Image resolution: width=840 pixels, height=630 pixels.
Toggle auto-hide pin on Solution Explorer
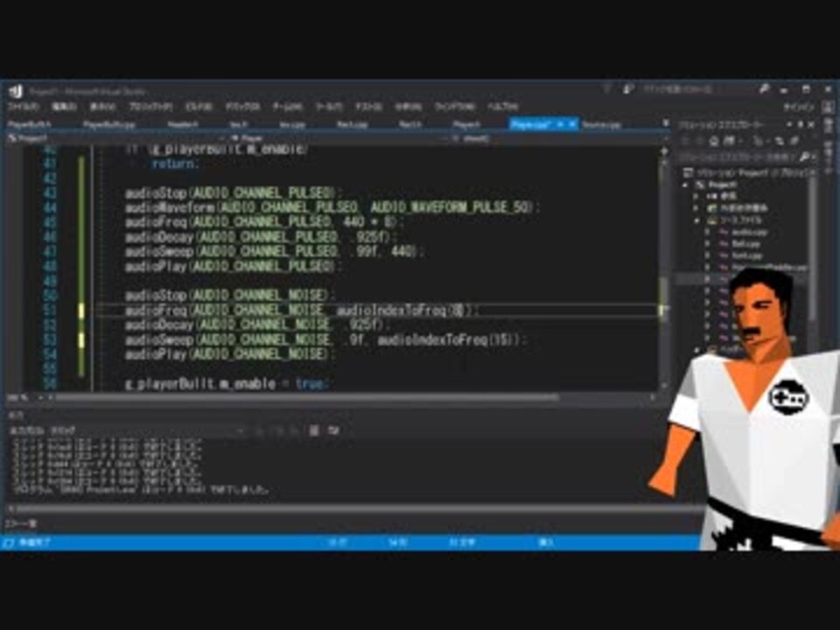pyautogui.click(x=801, y=125)
